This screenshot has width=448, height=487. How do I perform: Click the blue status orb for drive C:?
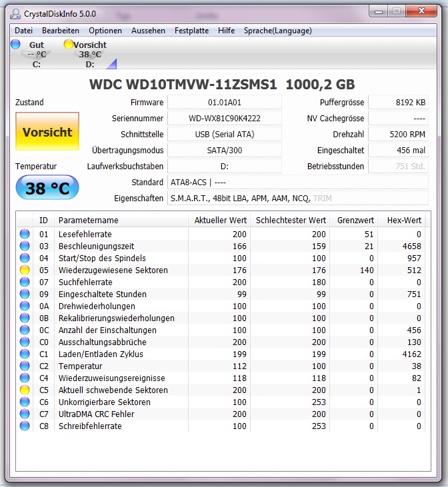click(15, 45)
